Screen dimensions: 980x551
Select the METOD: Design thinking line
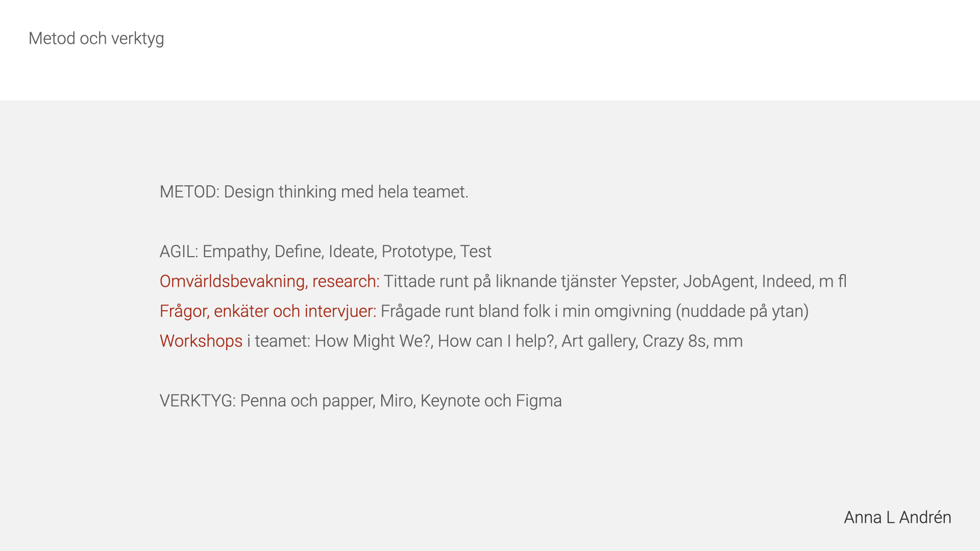click(314, 192)
